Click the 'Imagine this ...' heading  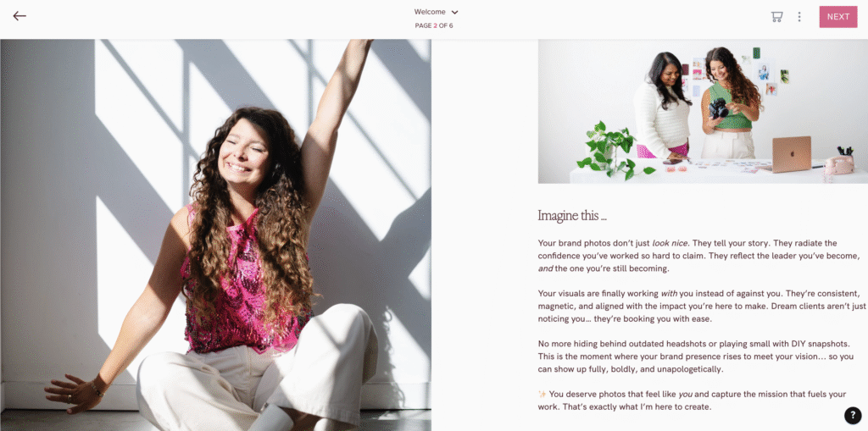click(x=572, y=215)
